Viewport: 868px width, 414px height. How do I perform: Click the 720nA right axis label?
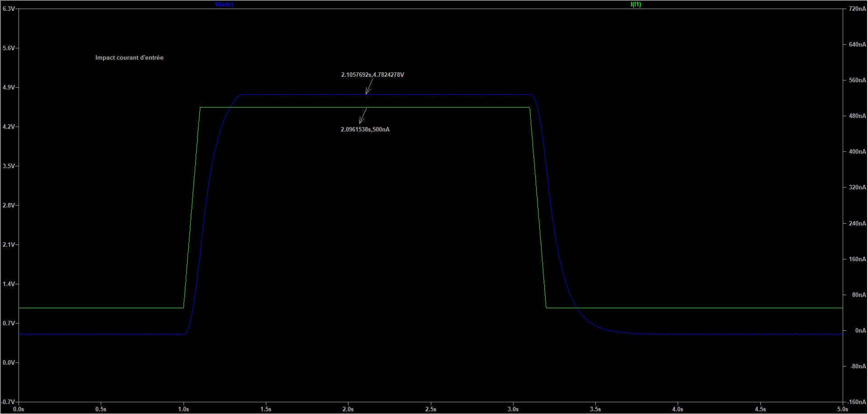pyautogui.click(x=858, y=9)
